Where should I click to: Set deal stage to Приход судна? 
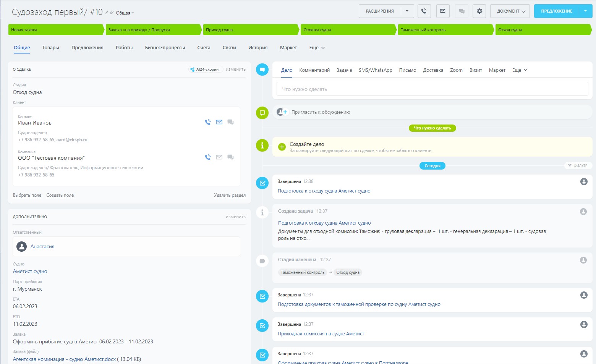point(251,30)
